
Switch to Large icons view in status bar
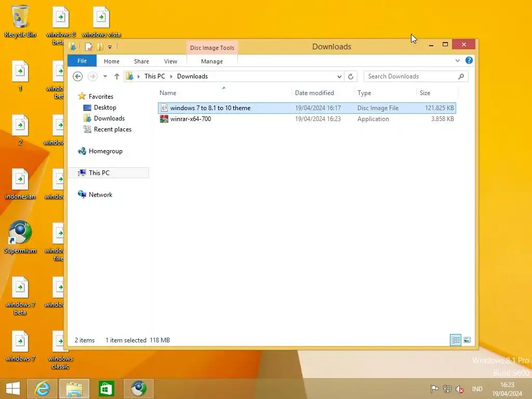click(x=467, y=340)
